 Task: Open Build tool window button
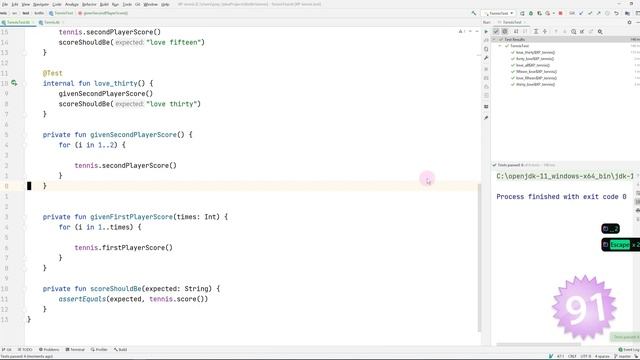coord(121,350)
